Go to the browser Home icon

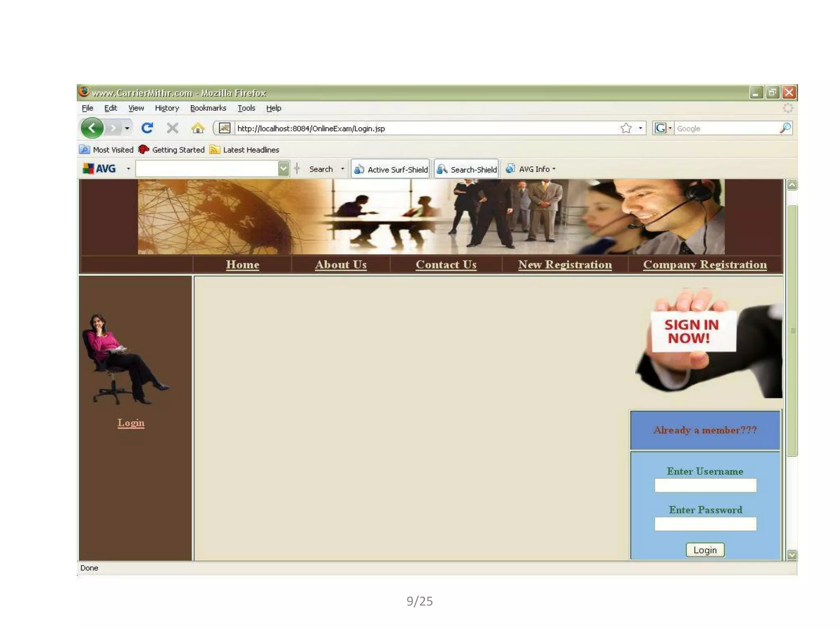click(198, 128)
